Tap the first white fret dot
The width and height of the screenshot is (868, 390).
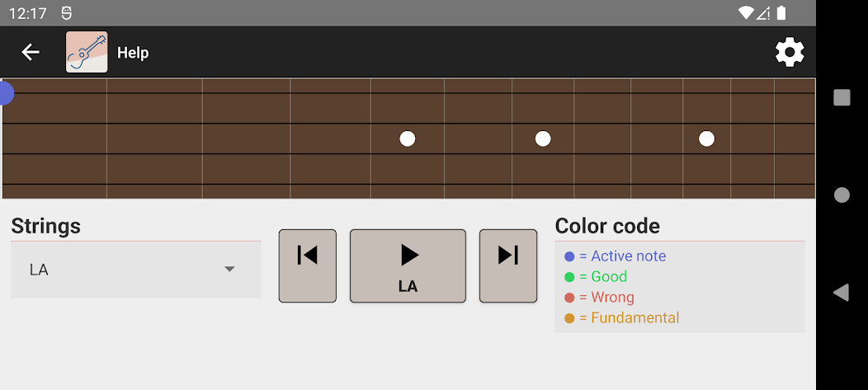tap(408, 139)
